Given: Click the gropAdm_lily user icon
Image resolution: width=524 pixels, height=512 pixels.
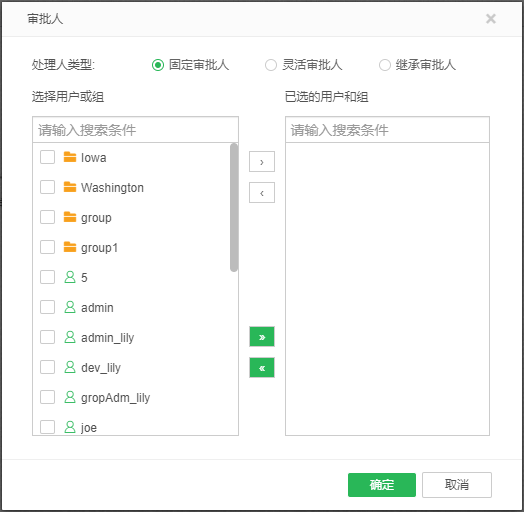Looking at the screenshot, I should click(70, 397).
